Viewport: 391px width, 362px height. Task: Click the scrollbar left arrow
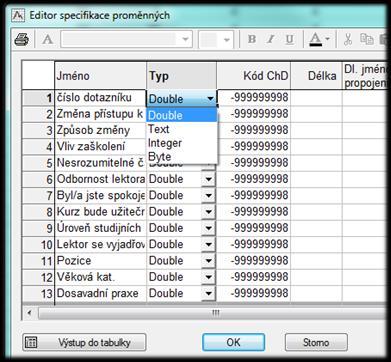click(x=29, y=313)
